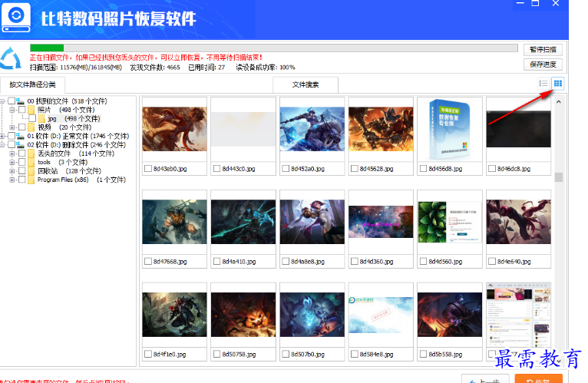This screenshot has width=588, height=383.
Task: Collapse the 照片 tree node
Action: point(12,110)
